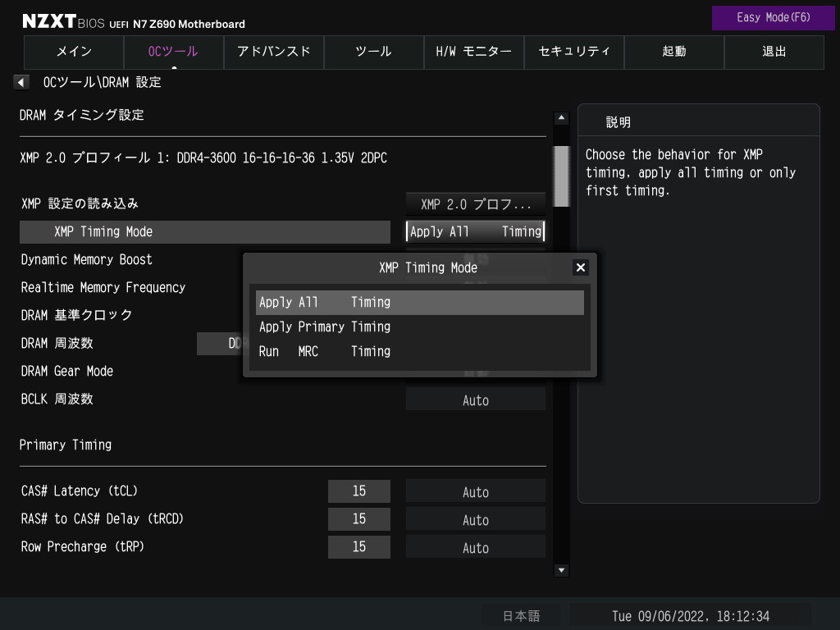Click the settings list scrollbar thumb

(561, 176)
